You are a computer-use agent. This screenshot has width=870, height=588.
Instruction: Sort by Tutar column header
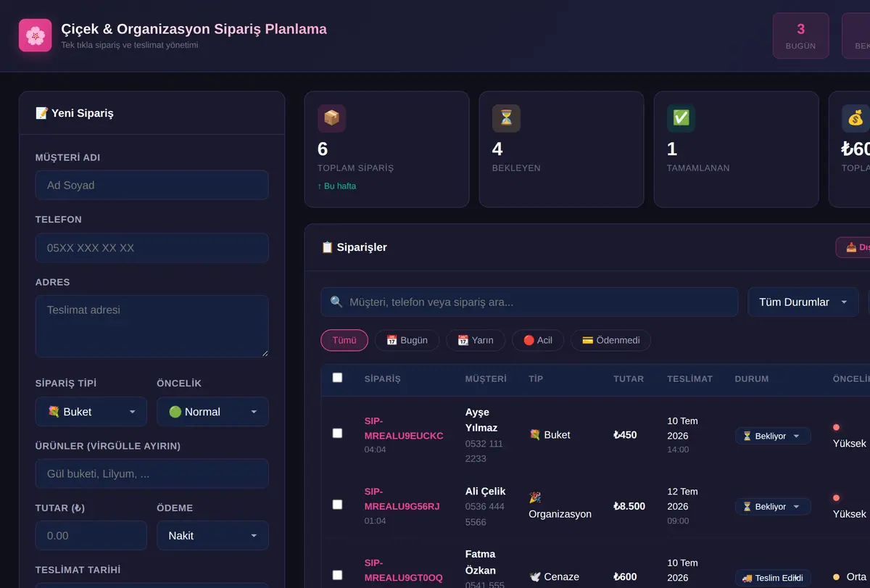click(x=629, y=378)
